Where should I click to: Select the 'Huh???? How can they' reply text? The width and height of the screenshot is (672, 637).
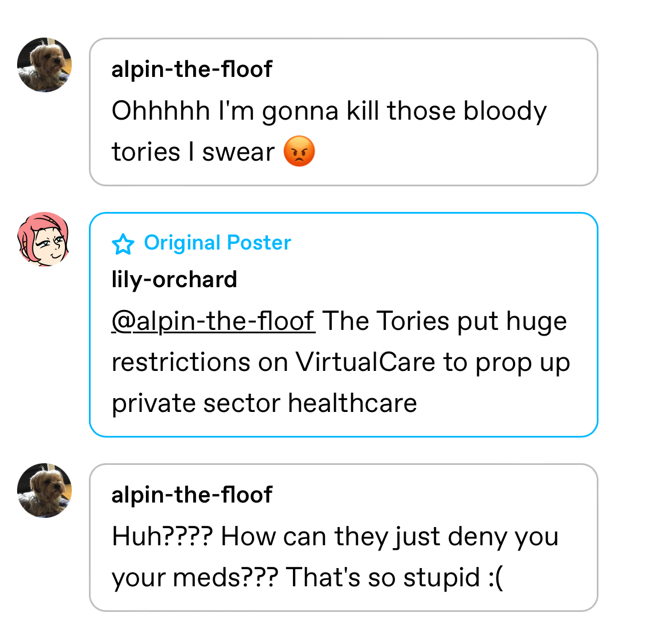(335, 557)
